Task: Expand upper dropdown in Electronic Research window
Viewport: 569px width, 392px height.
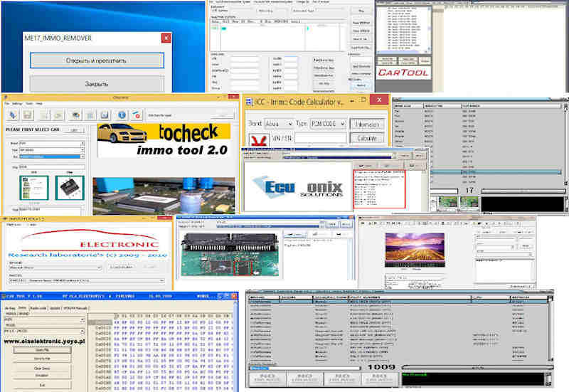Action: [99, 267]
